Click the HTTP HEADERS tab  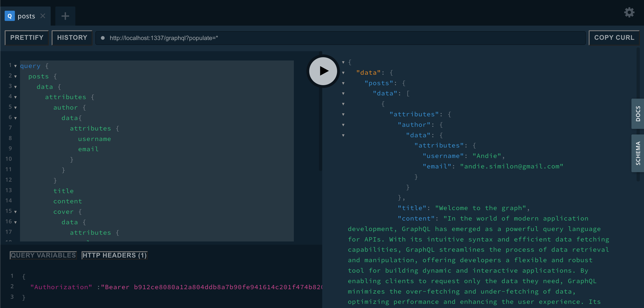coord(115,255)
